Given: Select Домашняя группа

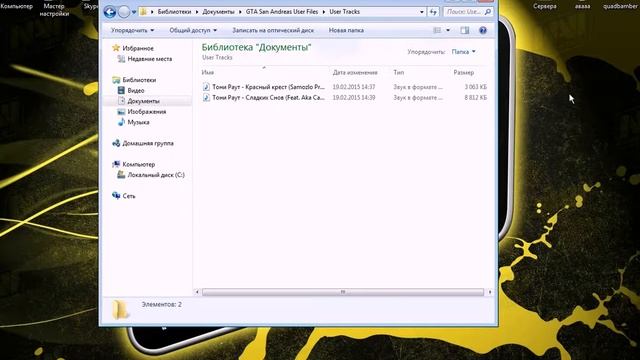Looking at the screenshot, I should [148, 143].
